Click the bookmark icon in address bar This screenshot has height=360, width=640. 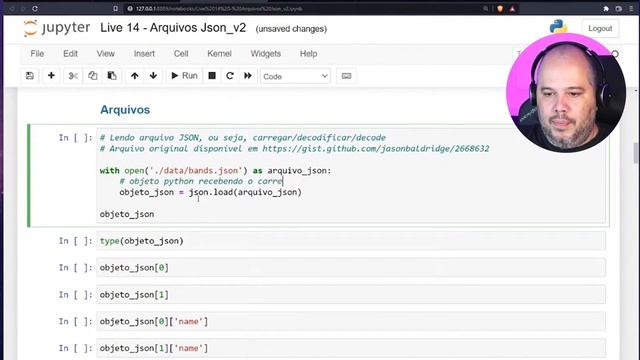(x=115, y=8)
